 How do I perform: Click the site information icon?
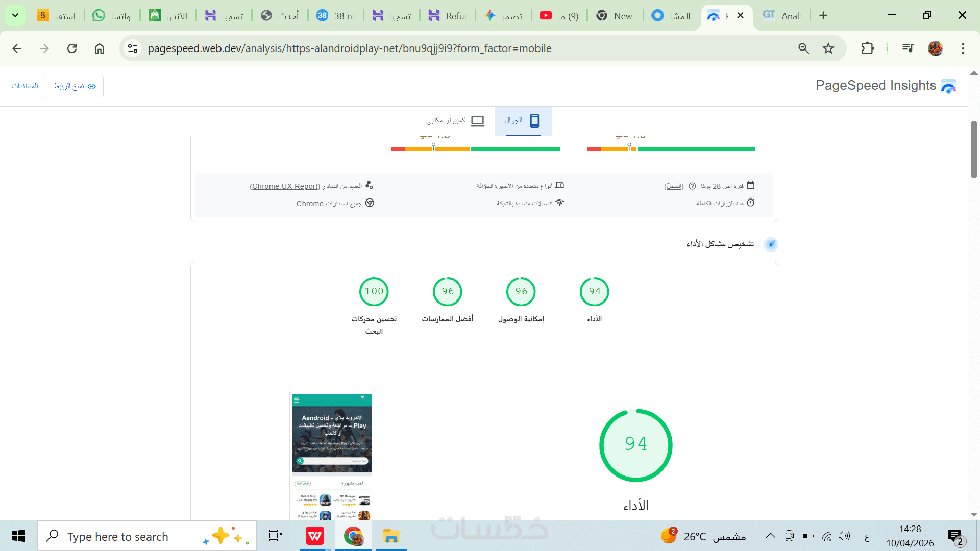coord(133,48)
